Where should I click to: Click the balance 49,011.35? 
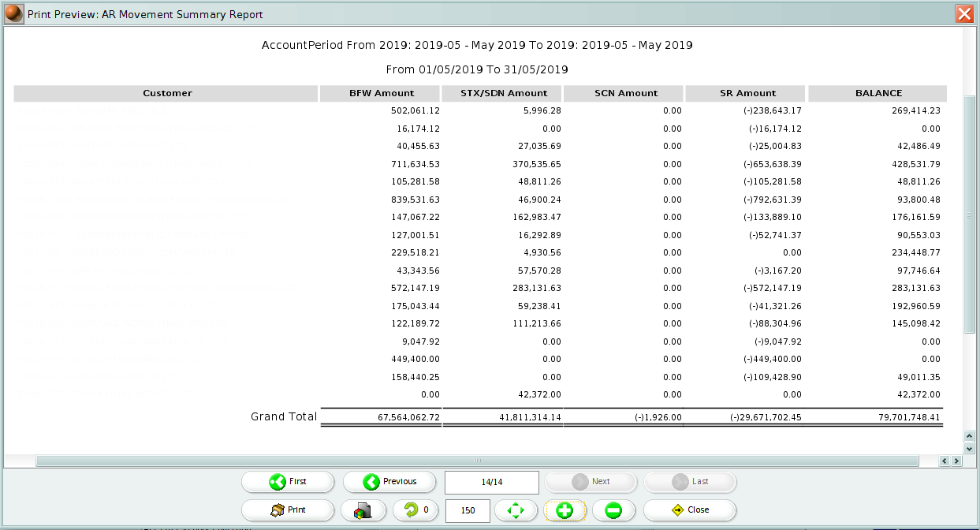919,377
